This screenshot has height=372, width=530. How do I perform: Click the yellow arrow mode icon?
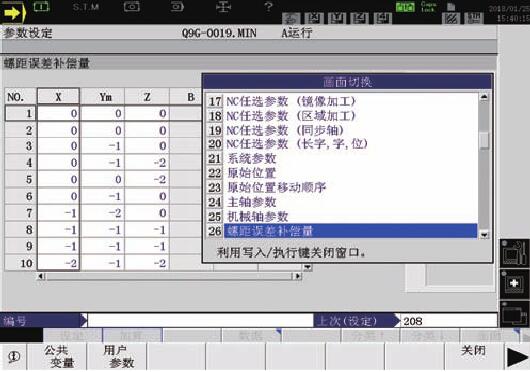pos(13,13)
